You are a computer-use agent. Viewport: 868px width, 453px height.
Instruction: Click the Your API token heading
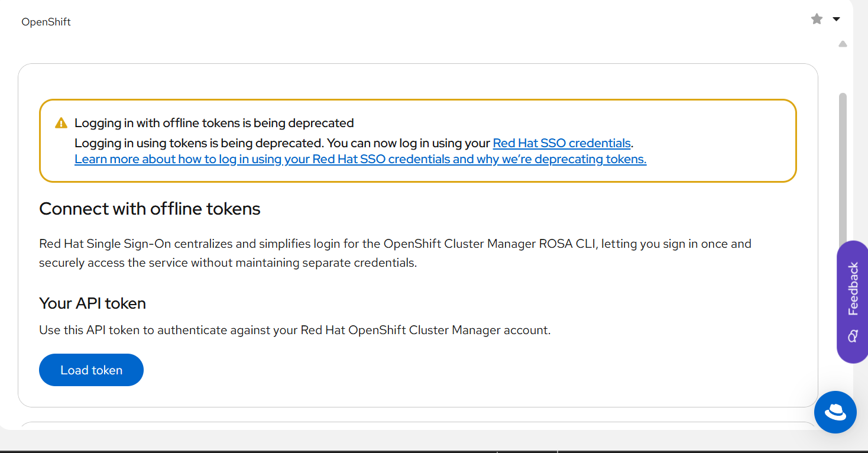click(92, 303)
